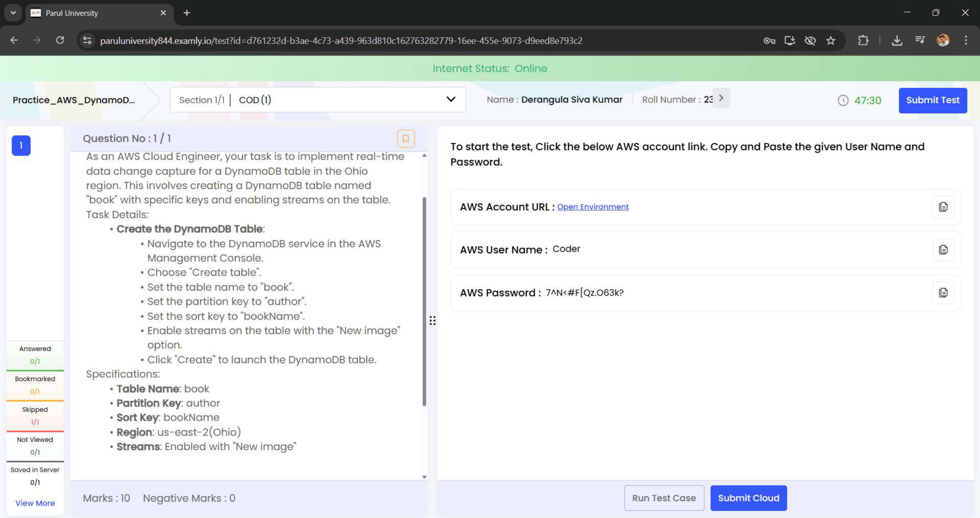The width and height of the screenshot is (980, 518).
Task: Copy the AWS Account URL
Action: coord(943,207)
